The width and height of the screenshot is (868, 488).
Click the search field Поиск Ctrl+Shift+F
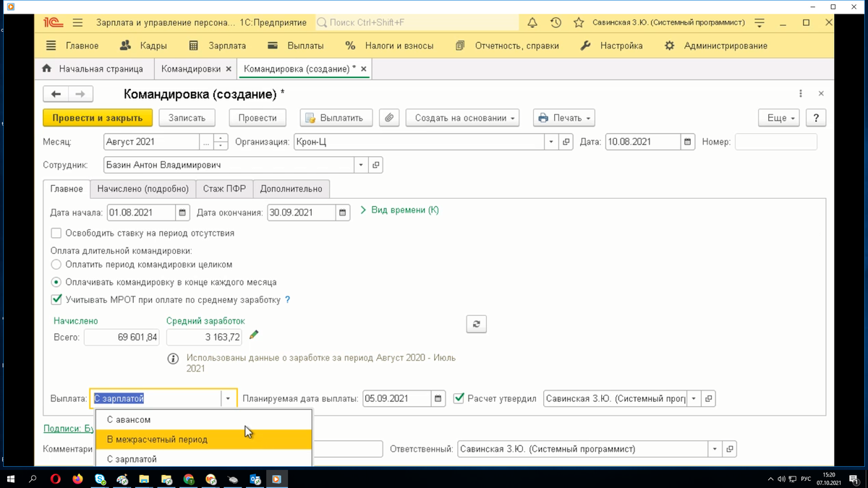click(x=417, y=22)
